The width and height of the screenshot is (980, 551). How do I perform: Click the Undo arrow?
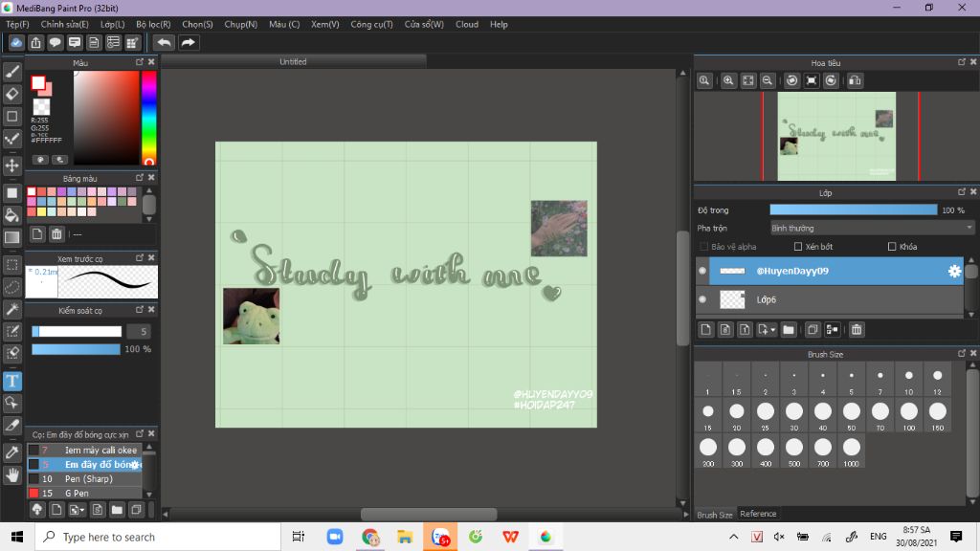(164, 42)
